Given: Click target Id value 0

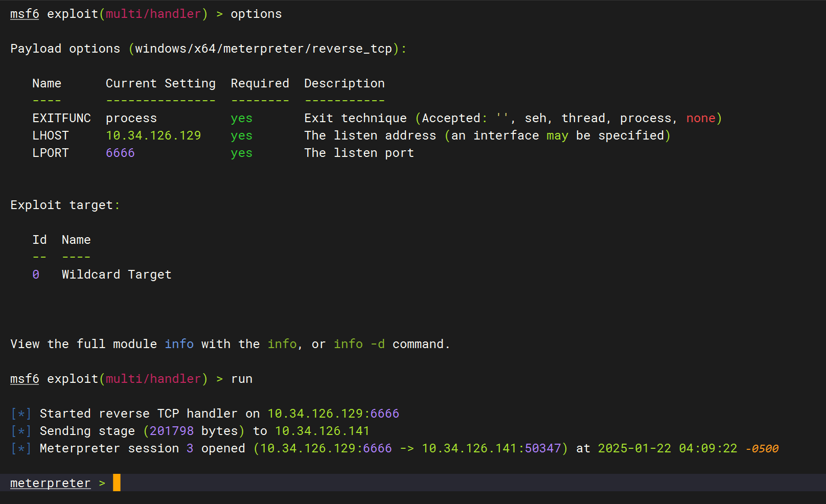Looking at the screenshot, I should [x=36, y=274].
